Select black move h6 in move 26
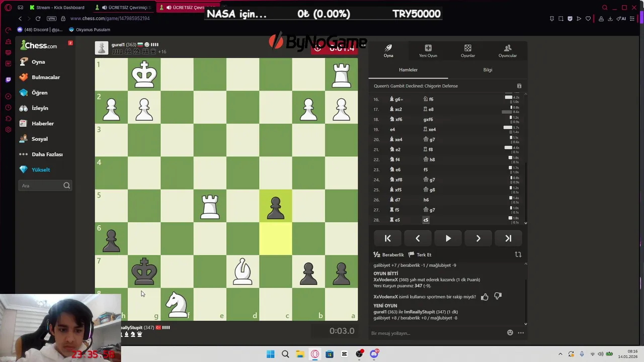The width and height of the screenshot is (644, 362). (426, 200)
